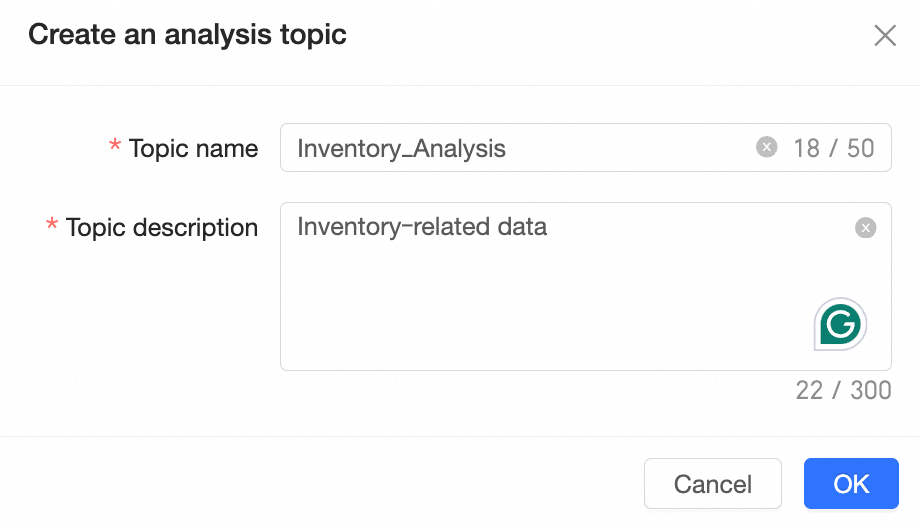This screenshot has width=920, height=526.
Task: Click the 18 / 50 character counter
Action: pyautogui.click(x=833, y=149)
